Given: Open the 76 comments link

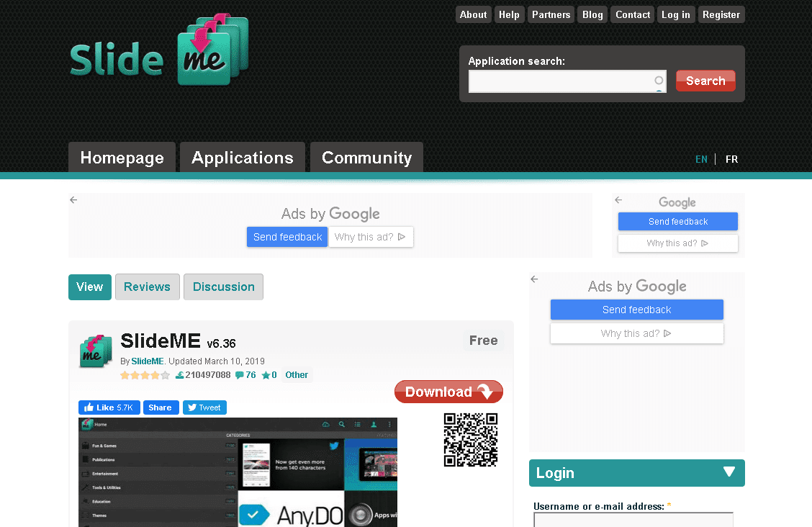Looking at the screenshot, I should click(x=245, y=375).
